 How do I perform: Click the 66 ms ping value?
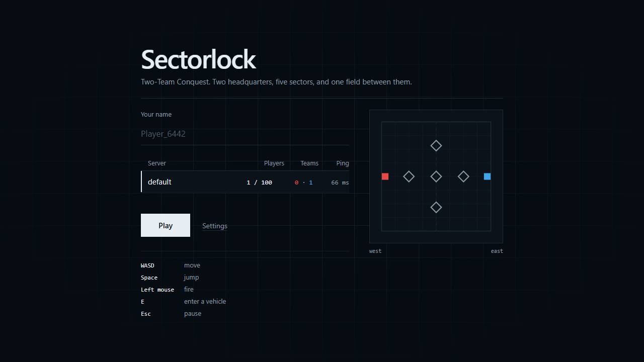pyautogui.click(x=340, y=183)
